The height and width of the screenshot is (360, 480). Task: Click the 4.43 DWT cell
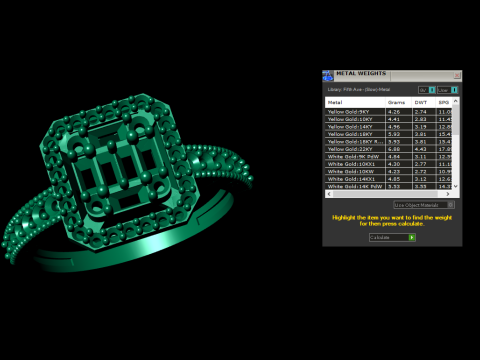click(424, 149)
